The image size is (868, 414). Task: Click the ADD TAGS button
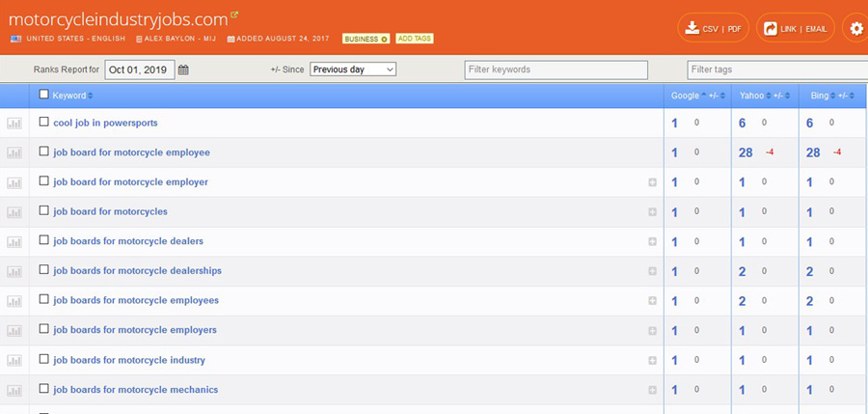(415, 39)
